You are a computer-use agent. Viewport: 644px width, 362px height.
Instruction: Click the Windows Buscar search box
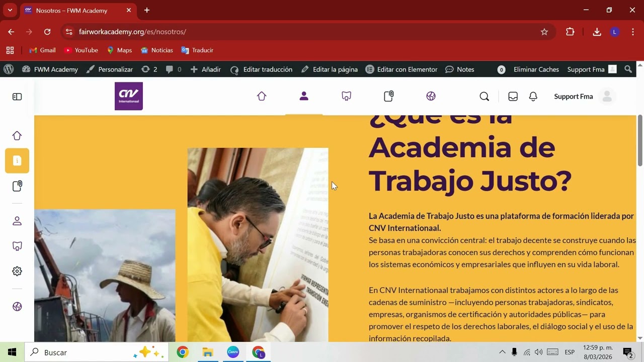(x=98, y=352)
